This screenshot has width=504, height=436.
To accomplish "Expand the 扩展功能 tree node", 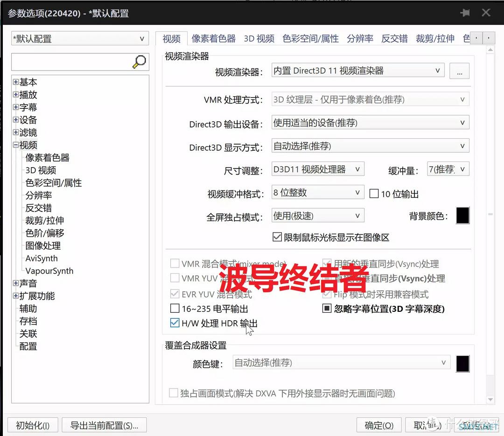I will point(16,295).
